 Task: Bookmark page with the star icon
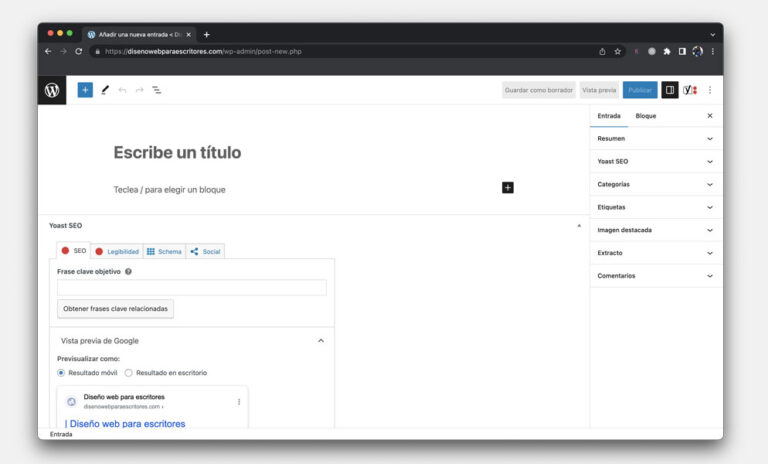(x=618, y=51)
